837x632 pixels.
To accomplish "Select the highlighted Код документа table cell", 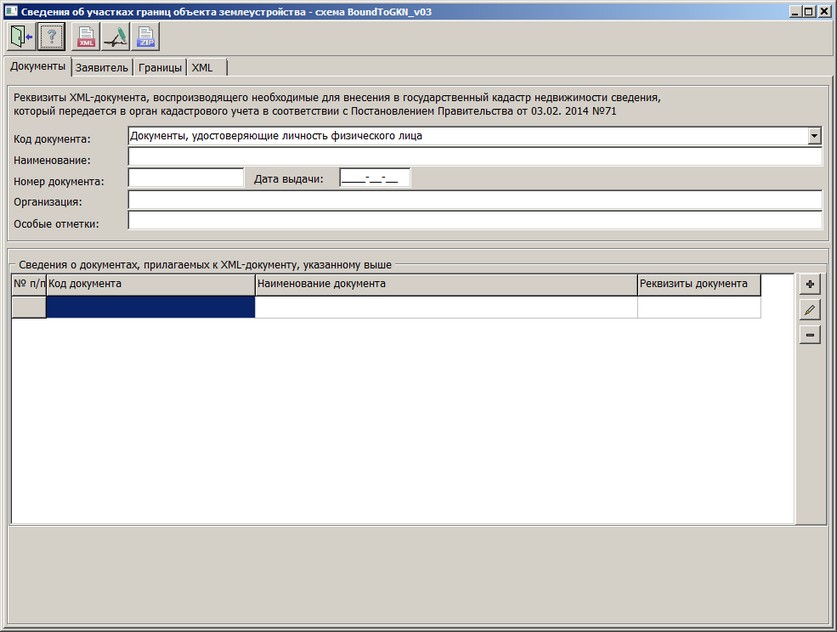I will click(x=150, y=308).
